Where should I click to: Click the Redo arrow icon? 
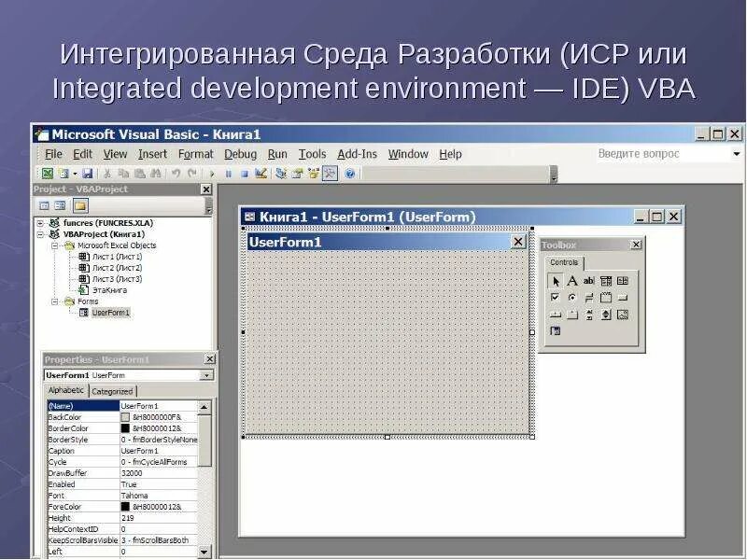tap(192, 174)
